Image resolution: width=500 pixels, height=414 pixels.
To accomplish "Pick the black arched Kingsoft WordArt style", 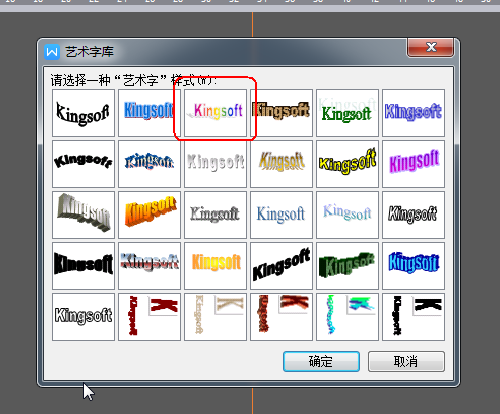I will click(83, 164).
